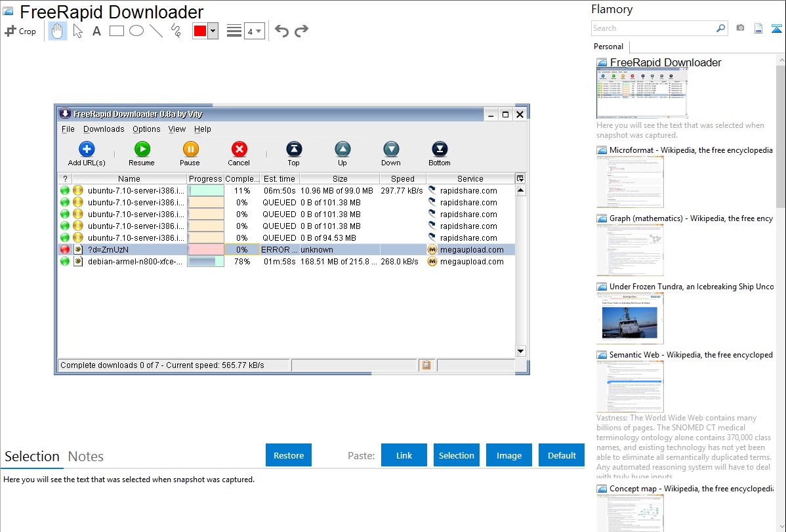The width and height of the screenshot is (786, 532).
Task: Choose the arrow pointer tool
Action: click(77, 31)
